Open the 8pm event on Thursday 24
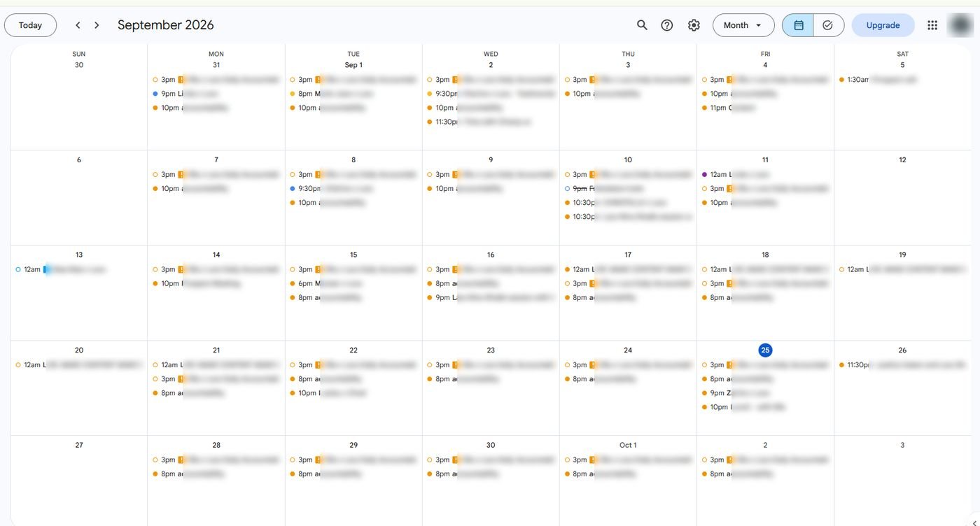Screen dimensions: 980x526 pyautogui.click(x=627, y=379)
